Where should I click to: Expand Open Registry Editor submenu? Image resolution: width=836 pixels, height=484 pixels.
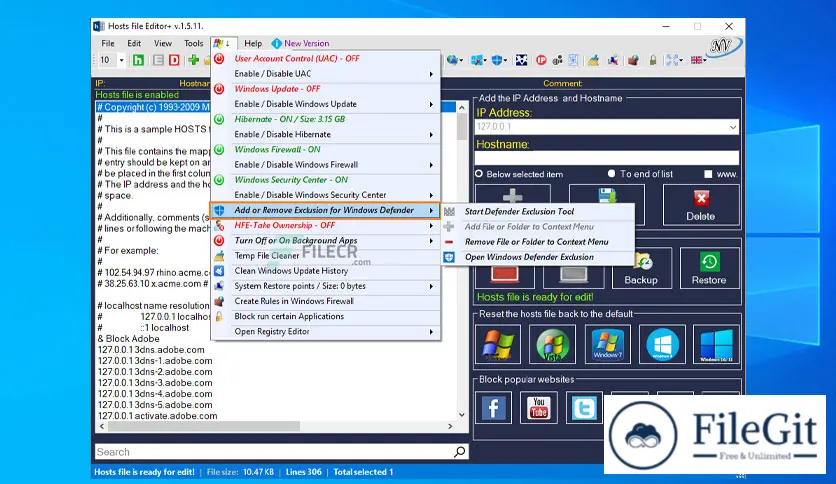coord(325,332)
